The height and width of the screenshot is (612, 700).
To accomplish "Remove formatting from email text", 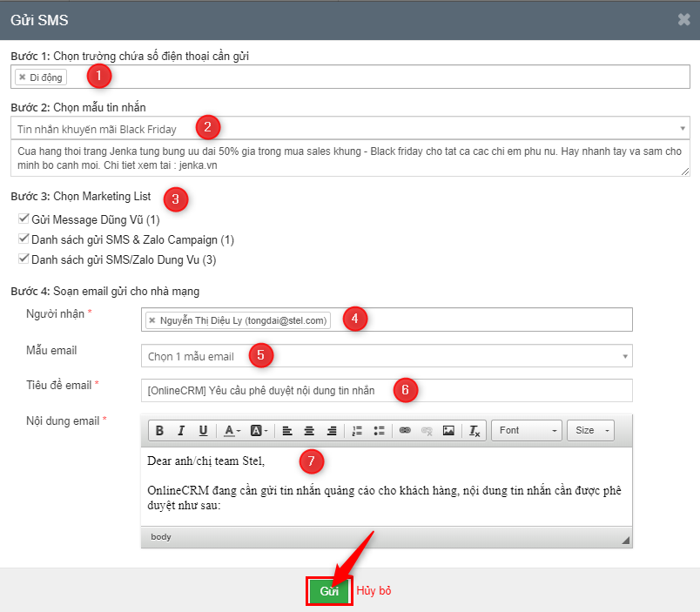I will 475,431.
